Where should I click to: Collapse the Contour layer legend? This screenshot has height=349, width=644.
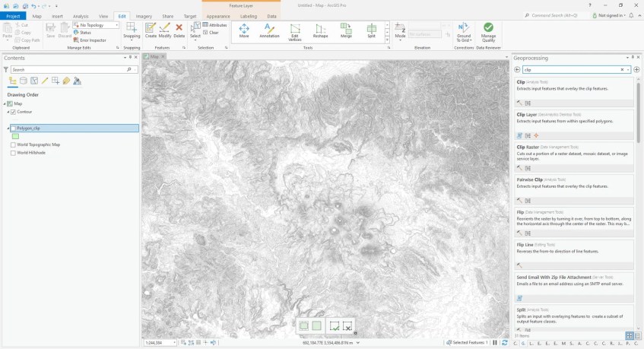click(x=8, y=112)
